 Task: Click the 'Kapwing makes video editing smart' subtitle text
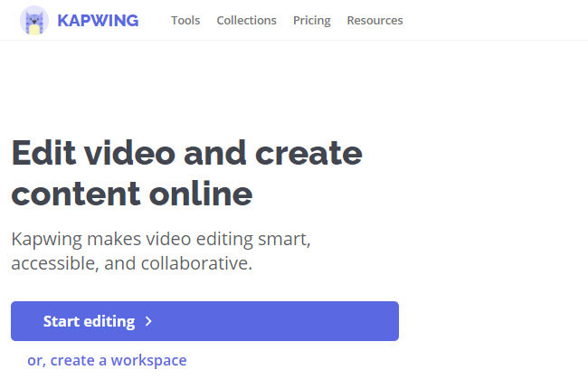[161, 251]
